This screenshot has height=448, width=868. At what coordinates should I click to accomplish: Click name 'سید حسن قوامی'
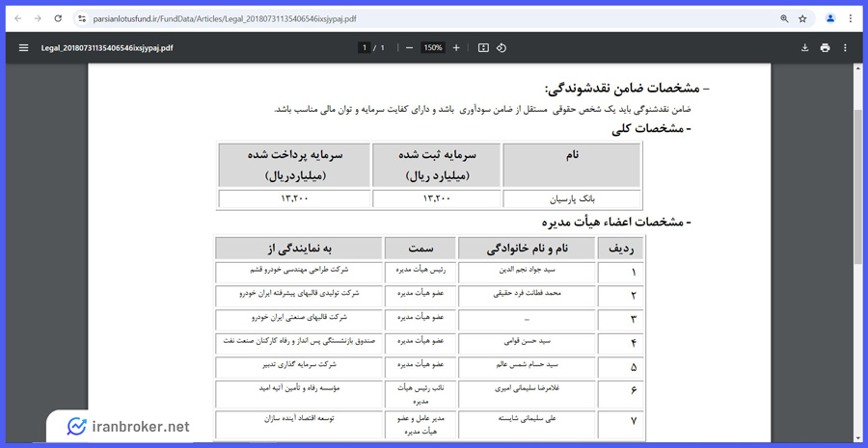click(x=527, y=342)
